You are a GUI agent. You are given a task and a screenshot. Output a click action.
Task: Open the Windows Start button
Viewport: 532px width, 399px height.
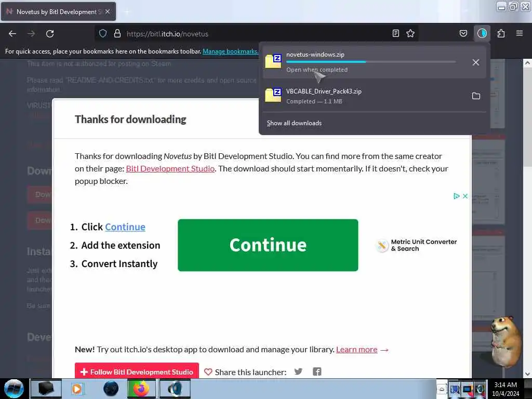pyautogui.click(x=14, y=389)
